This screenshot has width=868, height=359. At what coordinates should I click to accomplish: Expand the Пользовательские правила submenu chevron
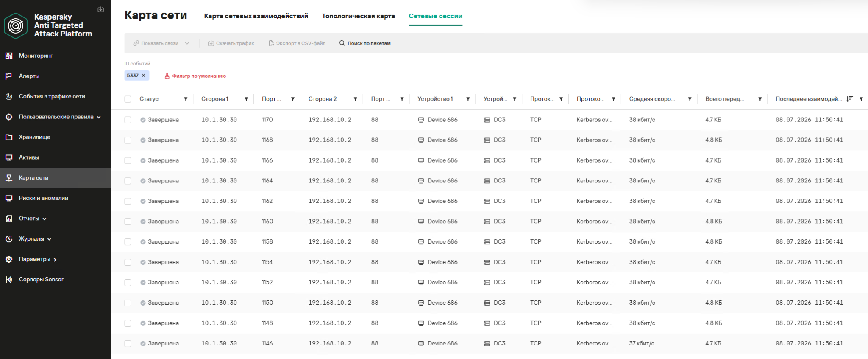[99, 117]
